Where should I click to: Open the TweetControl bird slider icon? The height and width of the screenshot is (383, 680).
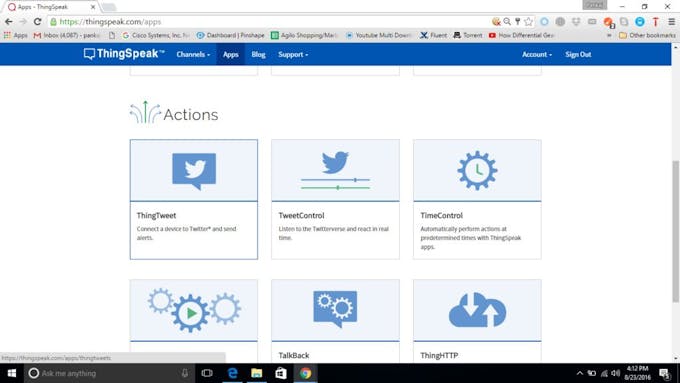[x=335, y=170]
